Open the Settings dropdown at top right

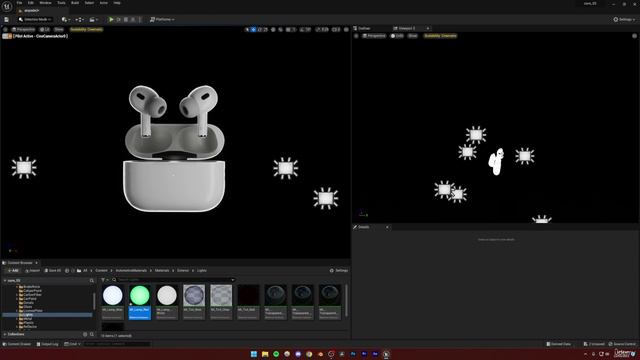coord(624,19)
